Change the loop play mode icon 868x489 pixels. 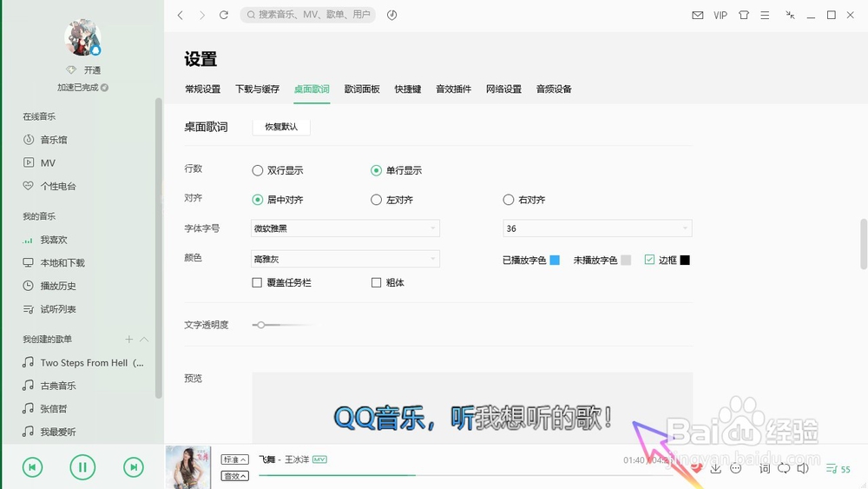point(784,468)
